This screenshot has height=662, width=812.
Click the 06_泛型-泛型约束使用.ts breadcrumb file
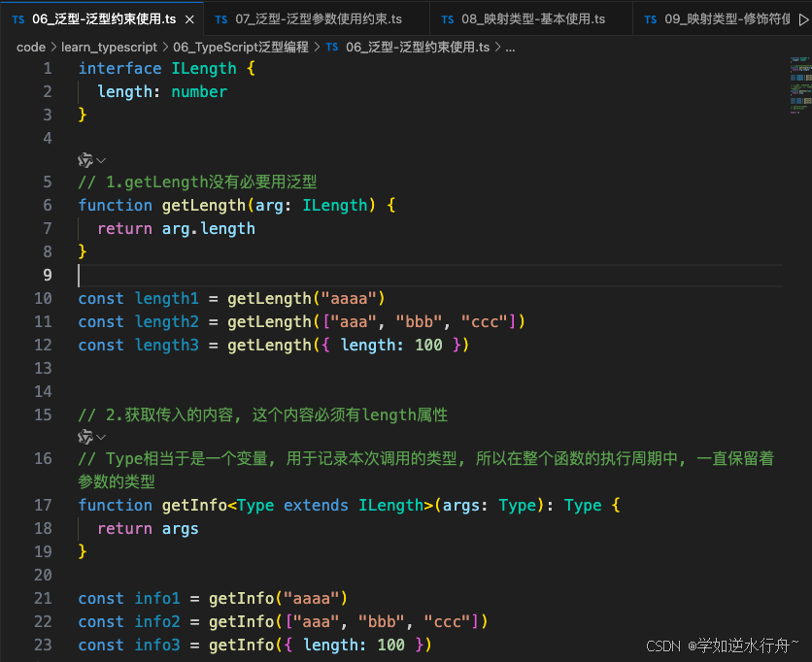coord(418,48)
